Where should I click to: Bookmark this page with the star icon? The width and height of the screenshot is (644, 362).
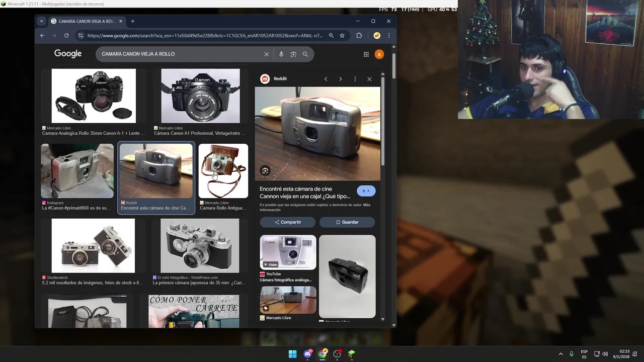tap(342, 36)
